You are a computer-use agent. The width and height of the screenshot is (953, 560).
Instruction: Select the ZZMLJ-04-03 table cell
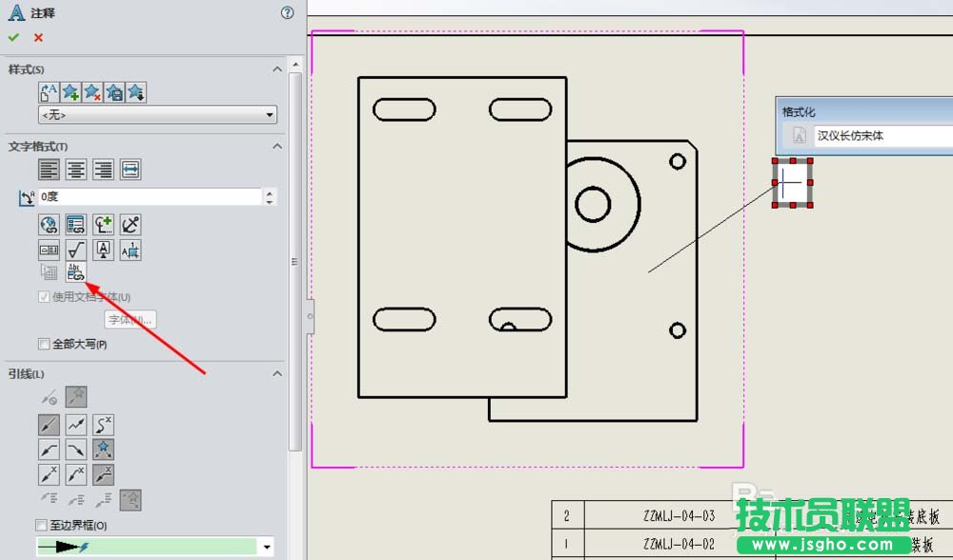(679, 515)
